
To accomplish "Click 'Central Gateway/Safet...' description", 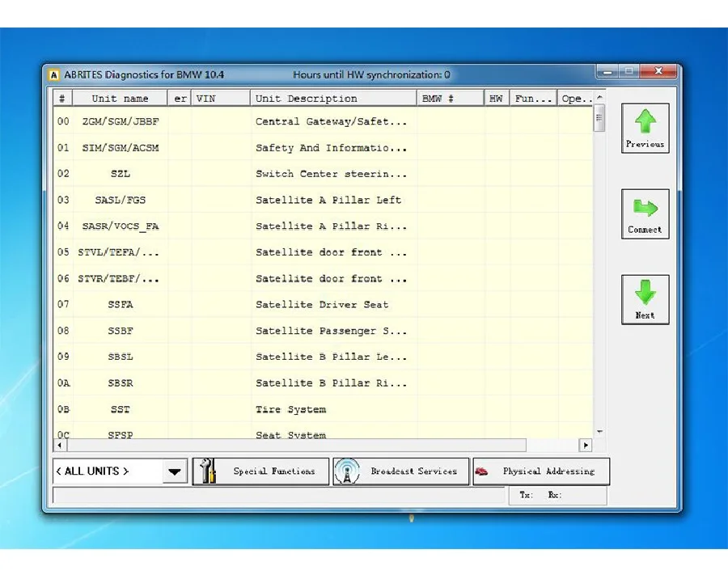I will click(331, 121).
